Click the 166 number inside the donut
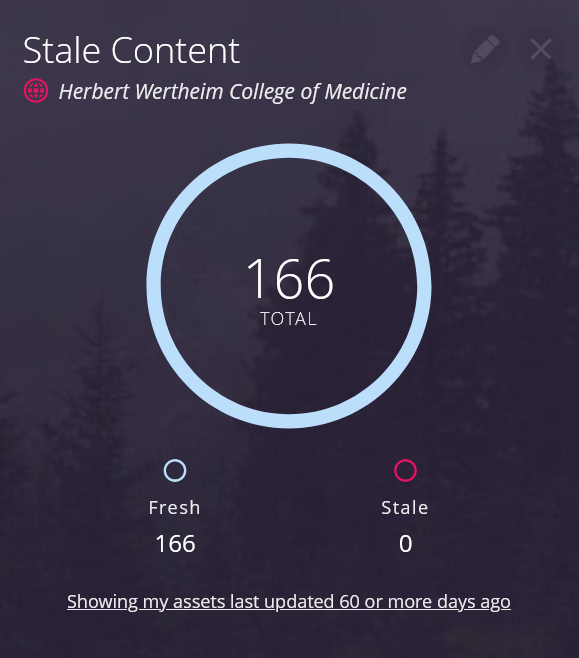Screen dimensions: 579x658 point(290,279)
